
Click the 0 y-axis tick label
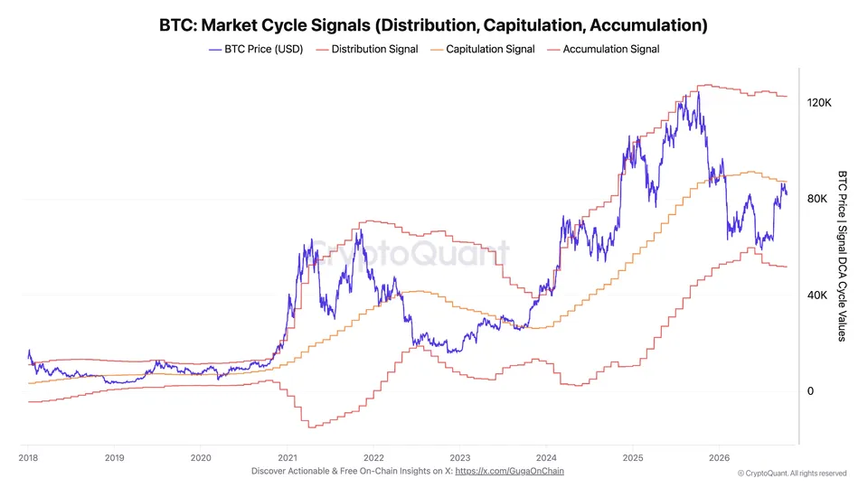coord(810,391)
